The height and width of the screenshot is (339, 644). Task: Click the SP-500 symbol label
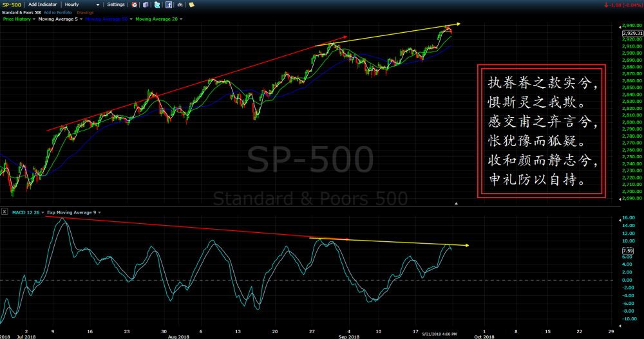click(12, 5)
